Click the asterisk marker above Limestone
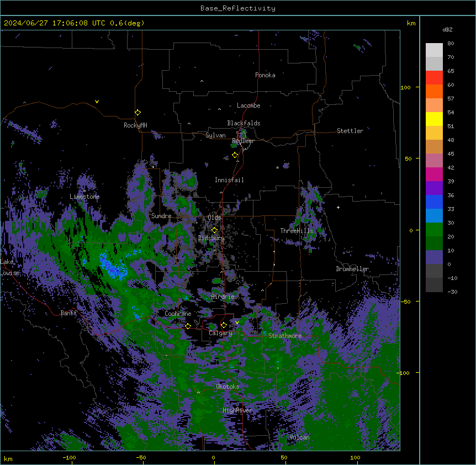 84,191
